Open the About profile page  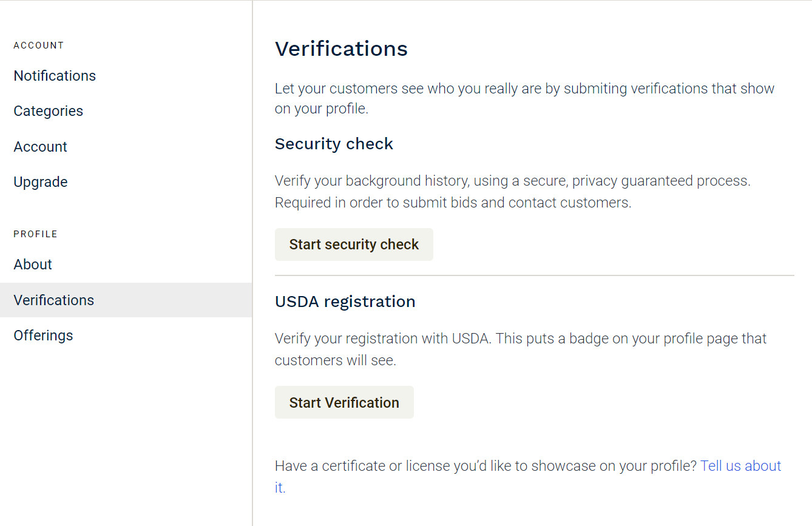(33, 265)
